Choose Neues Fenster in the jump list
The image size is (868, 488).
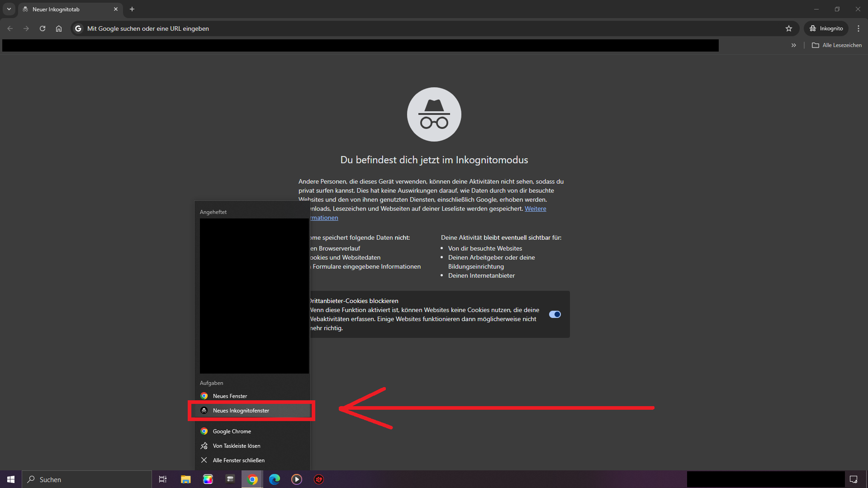pyautogui.click(x=230, y=396)
